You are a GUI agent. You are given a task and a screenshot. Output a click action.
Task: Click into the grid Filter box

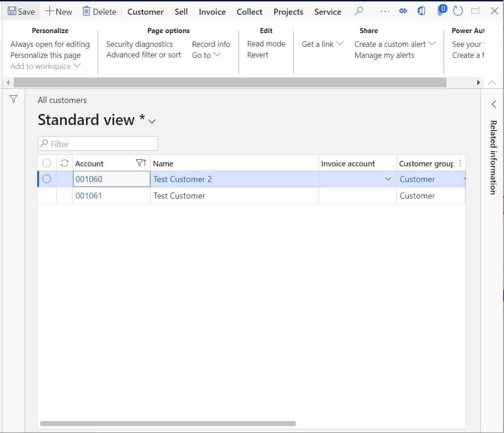pyautogui.click(x=98, y=144)
